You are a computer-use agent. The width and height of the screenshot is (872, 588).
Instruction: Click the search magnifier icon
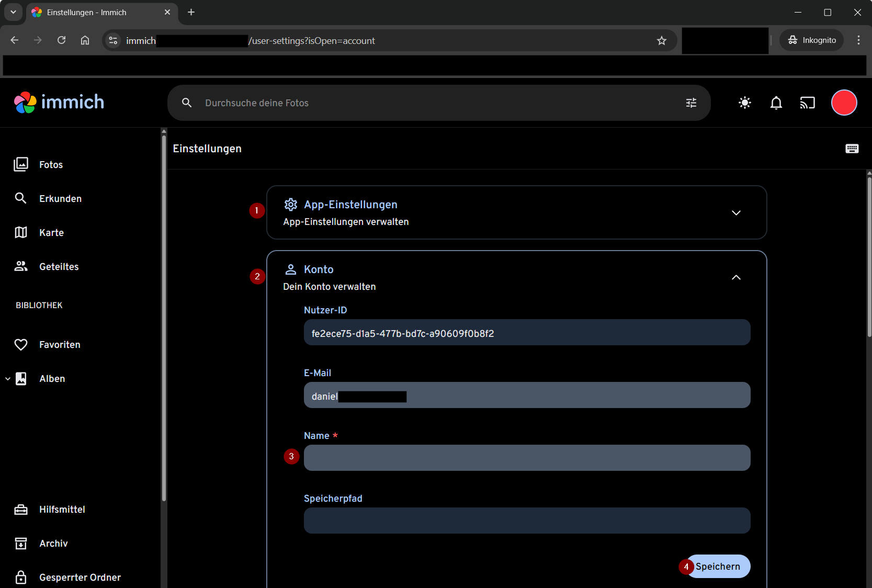point(187,103)
